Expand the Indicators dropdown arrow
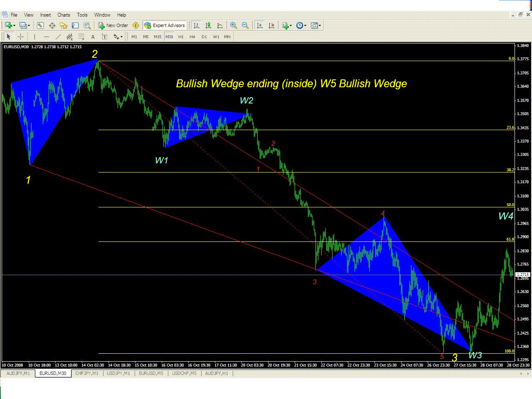The height and width of the screenshot is (399, 532). tap(291, 25)
